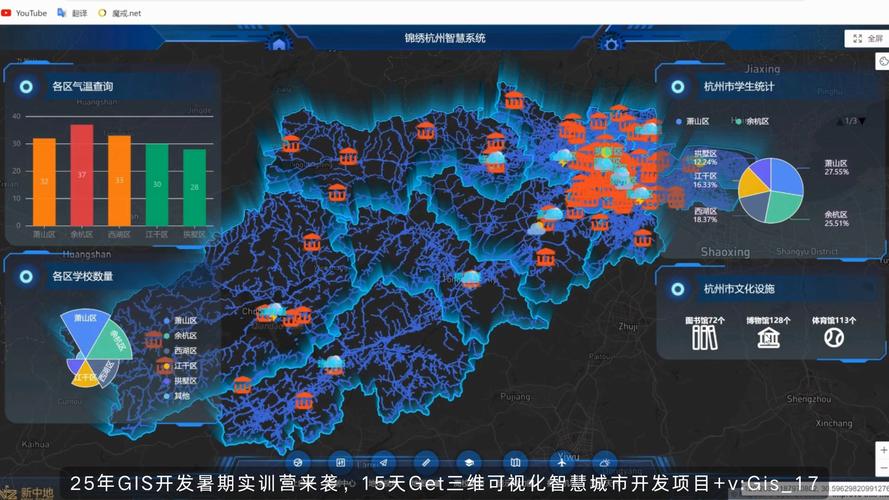
Task: Click the 全屏 fullscreen button
Action: click(x=866, y=38)
